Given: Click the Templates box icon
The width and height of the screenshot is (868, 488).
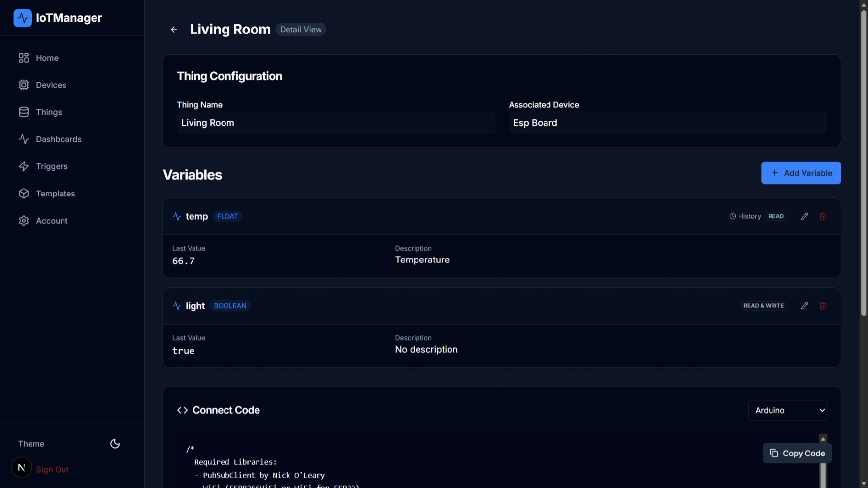Looking at the screenshot, I should [x=24, y=194].
